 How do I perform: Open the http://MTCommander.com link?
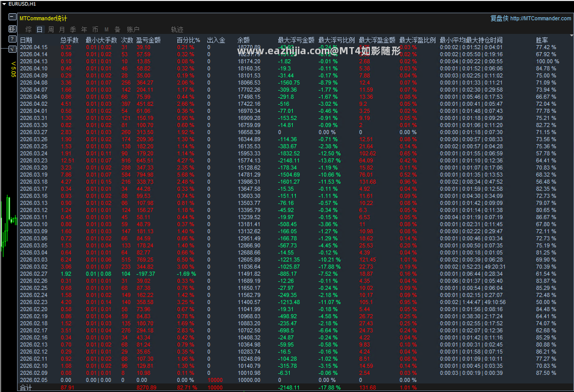click(541, 18)
